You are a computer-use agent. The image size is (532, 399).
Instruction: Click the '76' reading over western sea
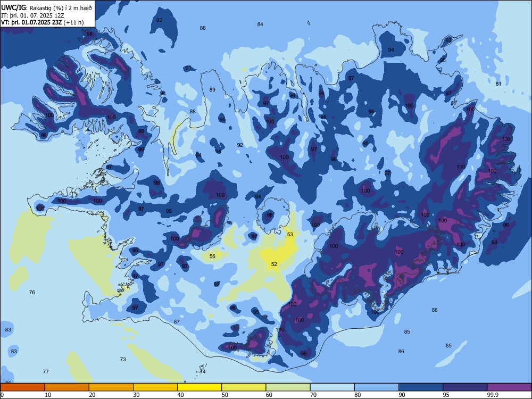(x=32, y=292)
